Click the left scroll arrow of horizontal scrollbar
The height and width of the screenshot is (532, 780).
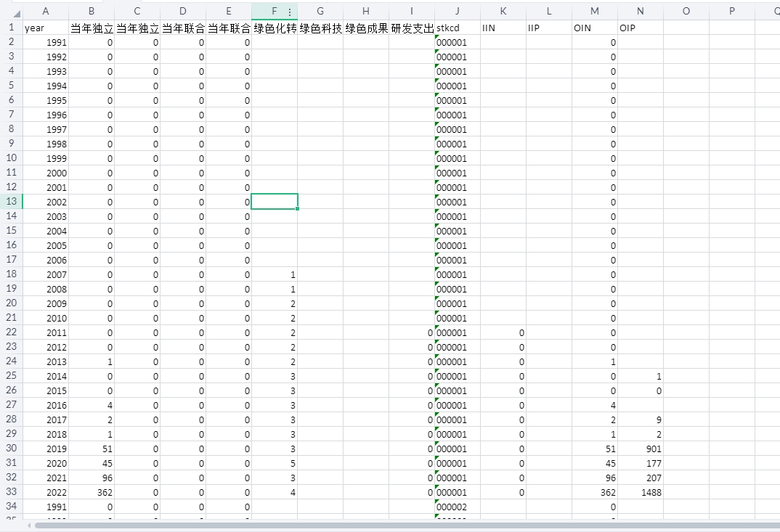tap(29, 525)
